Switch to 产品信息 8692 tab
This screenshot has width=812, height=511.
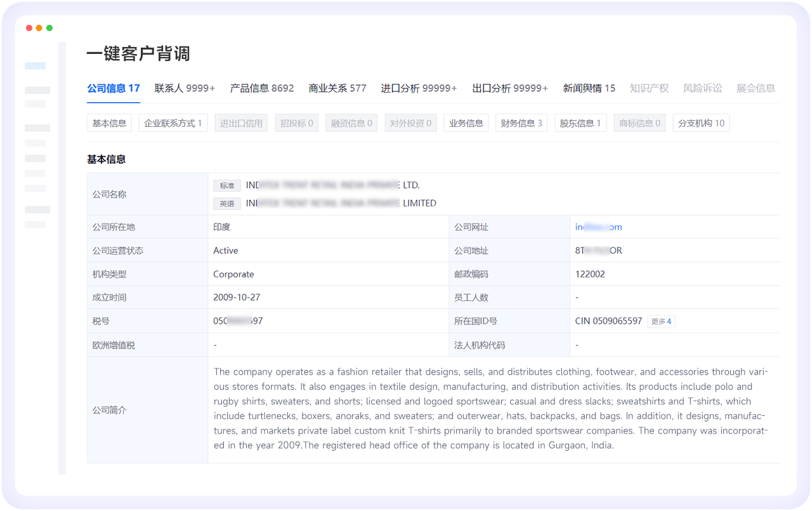point(261,88)
